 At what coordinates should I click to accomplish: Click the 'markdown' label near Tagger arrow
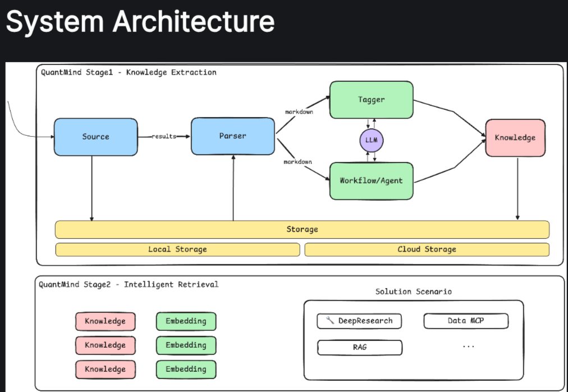pos(299,112)
